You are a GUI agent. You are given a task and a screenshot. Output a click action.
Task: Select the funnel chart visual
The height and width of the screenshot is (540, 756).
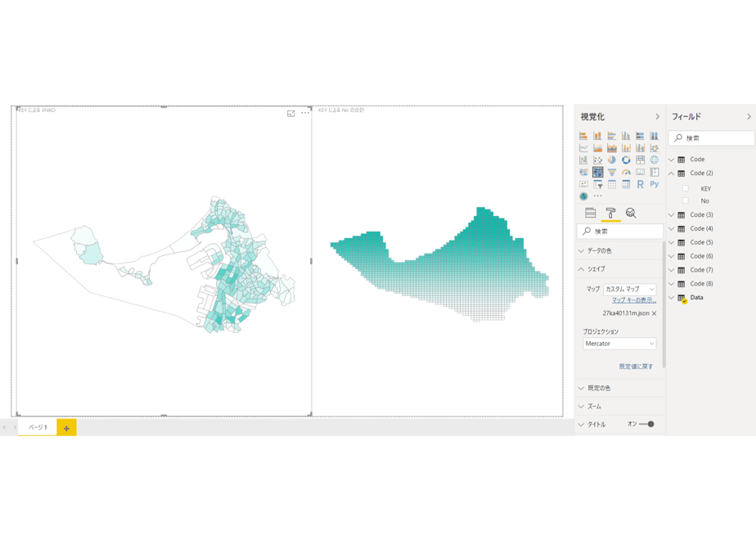coord(612,172)
